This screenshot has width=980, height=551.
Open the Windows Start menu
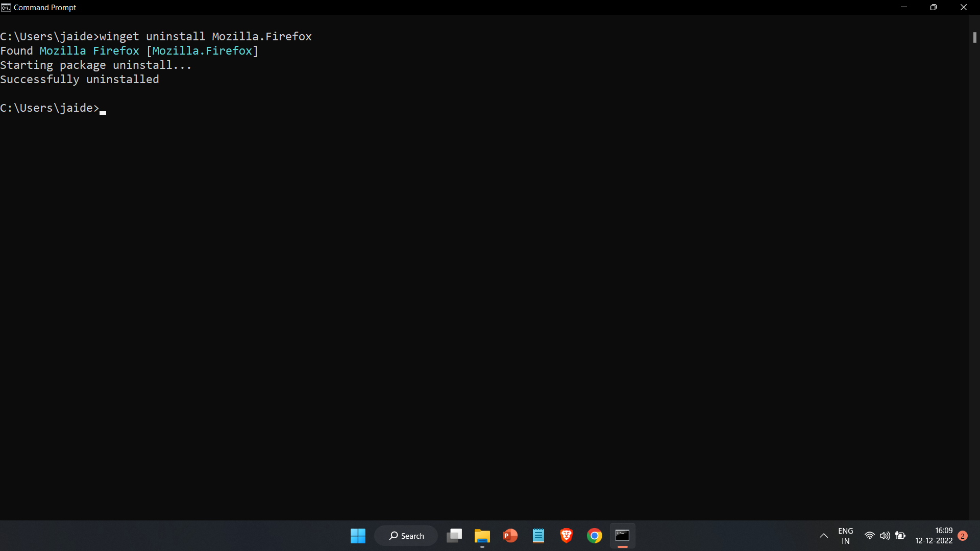(358, 536)
